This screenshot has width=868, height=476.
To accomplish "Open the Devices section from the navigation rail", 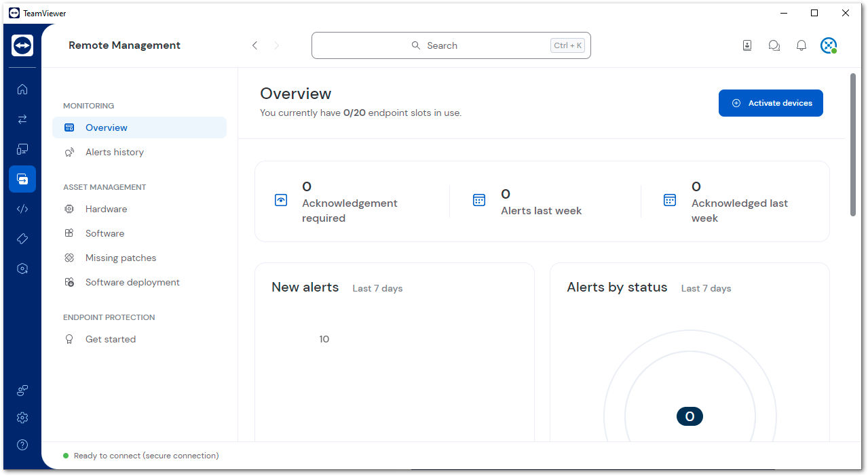I will [22, 148].
